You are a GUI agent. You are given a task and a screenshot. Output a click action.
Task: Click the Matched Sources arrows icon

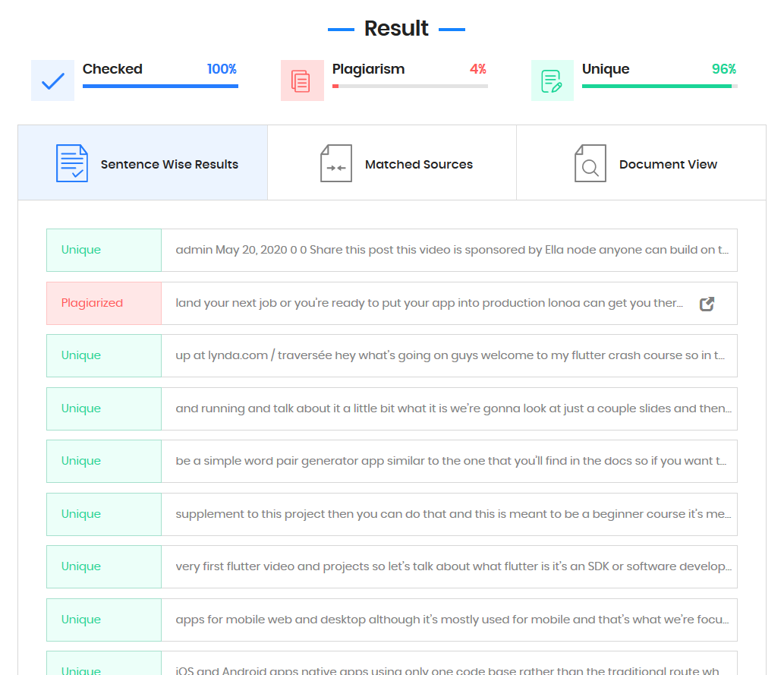336,163
